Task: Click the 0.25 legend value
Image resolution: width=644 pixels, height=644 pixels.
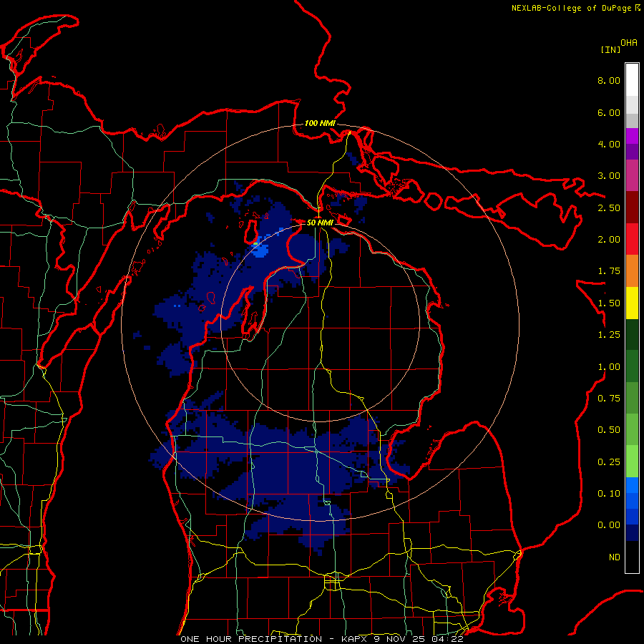Action: tap(609, 462)
